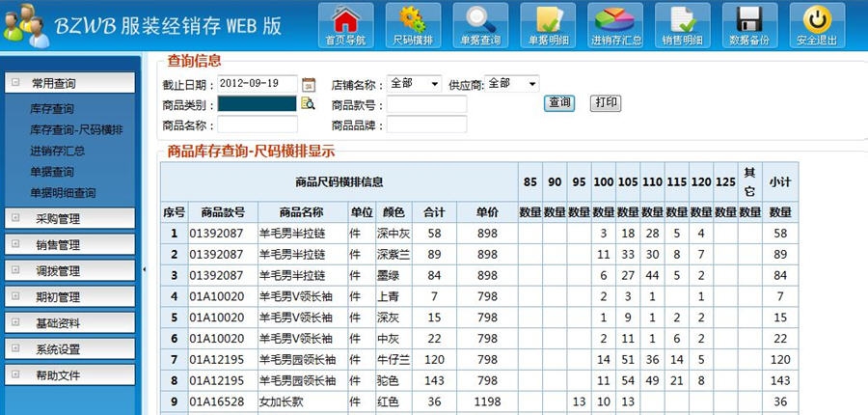Click the 商品款号 column header
The image size is (868, 415).
[x=223, y=212]
